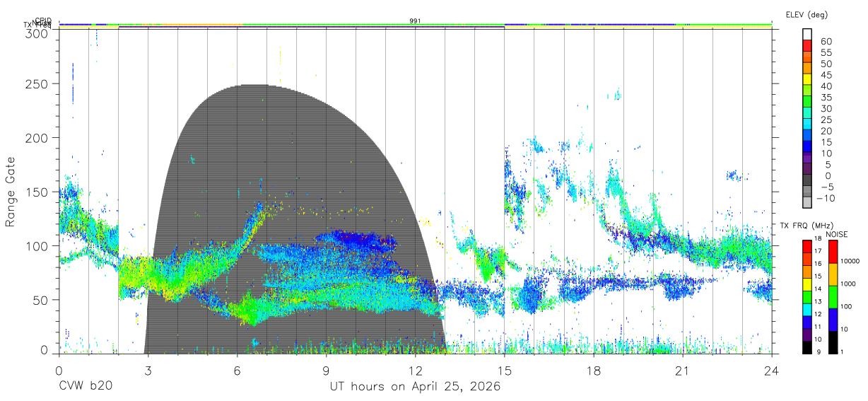
Task: Click the '1000' label on the NOISE legend
Action: [847, 284]
